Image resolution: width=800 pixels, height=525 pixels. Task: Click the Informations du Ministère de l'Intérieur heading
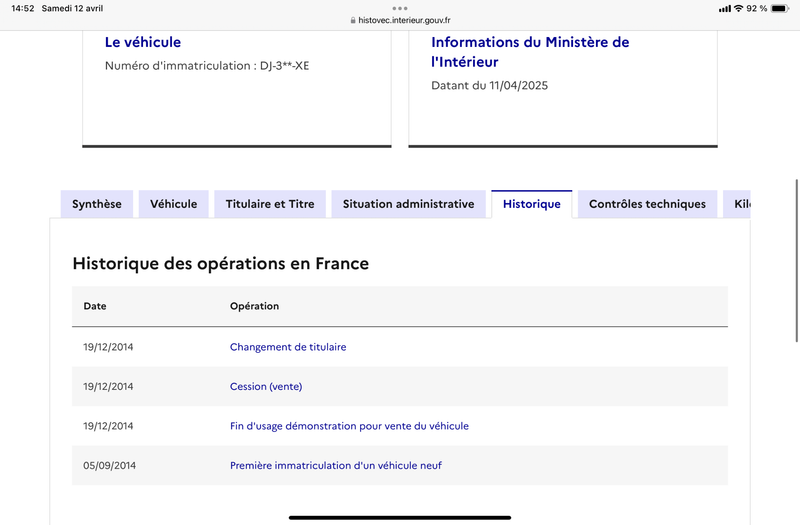[x=530, y=52]
